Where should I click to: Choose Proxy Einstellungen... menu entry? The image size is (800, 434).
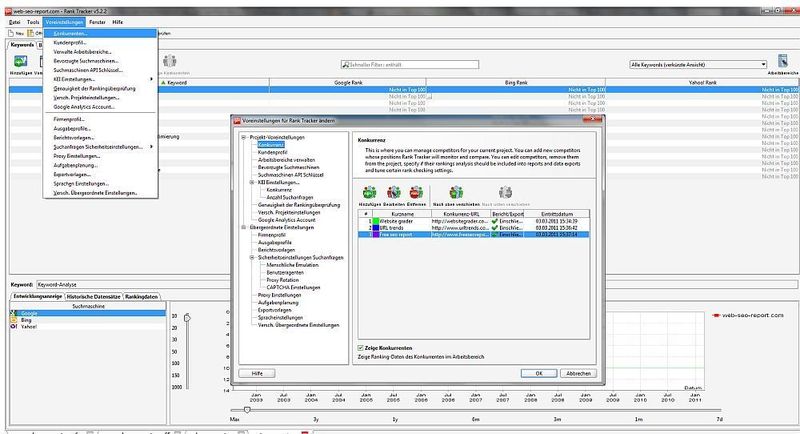[101, 156]
